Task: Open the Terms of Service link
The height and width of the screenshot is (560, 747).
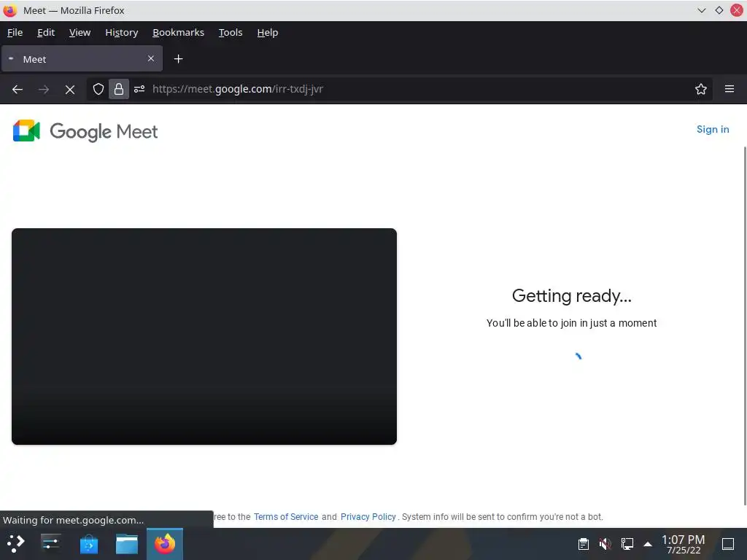Action: [x=286, y=517]
